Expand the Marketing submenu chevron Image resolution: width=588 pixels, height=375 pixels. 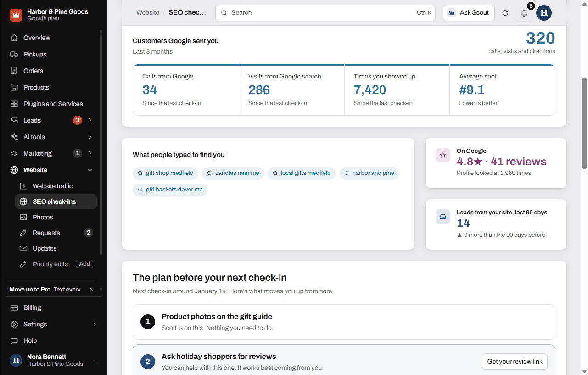tap(90, 153)
